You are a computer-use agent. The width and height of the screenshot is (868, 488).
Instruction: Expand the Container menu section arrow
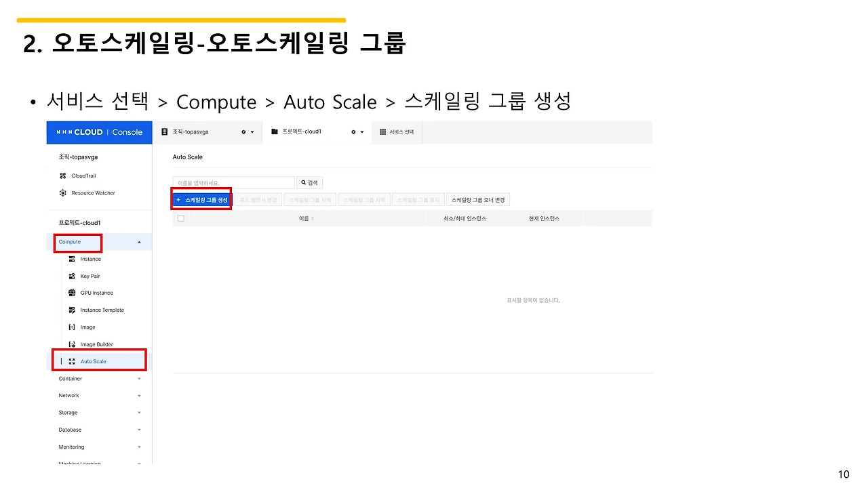(x=139, y=379)
